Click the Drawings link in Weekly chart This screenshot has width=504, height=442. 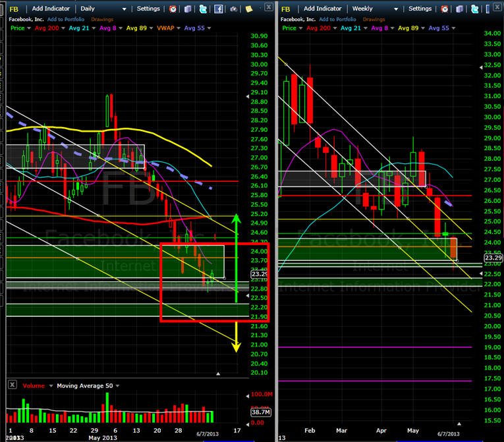(374, 19)
